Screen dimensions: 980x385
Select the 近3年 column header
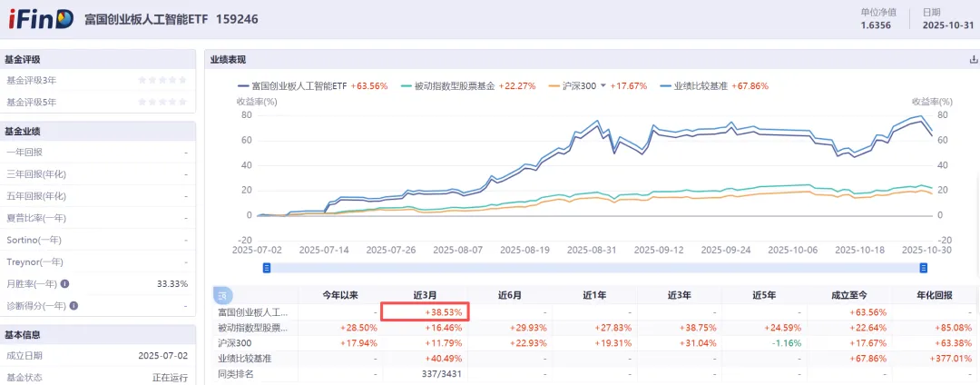[x=680, y=294]
